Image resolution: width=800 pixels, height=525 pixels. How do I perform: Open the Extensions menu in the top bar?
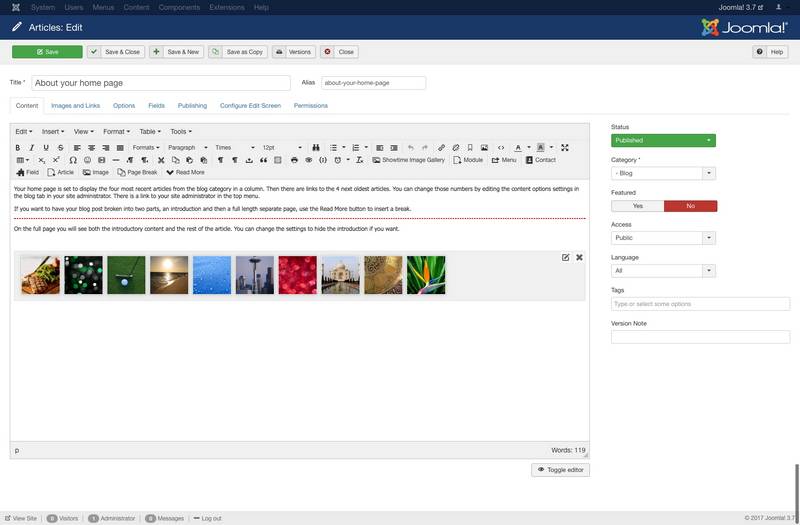point(225,7)
